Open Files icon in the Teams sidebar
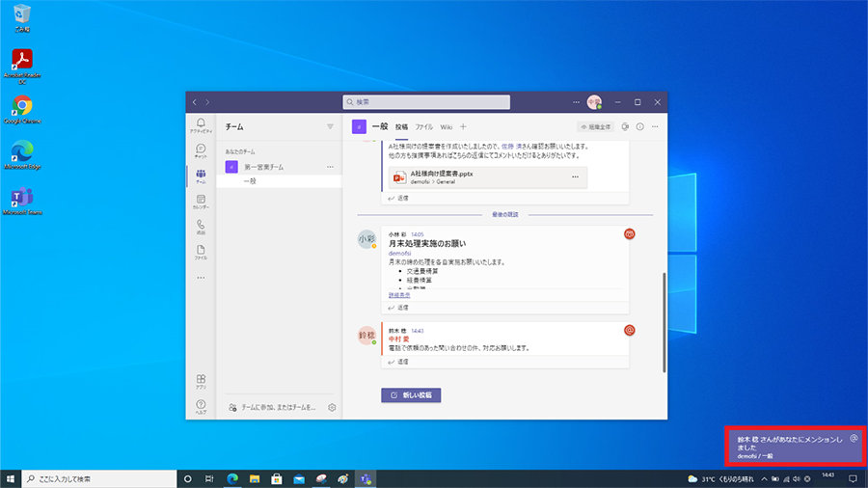 click(x=201, y=253)
